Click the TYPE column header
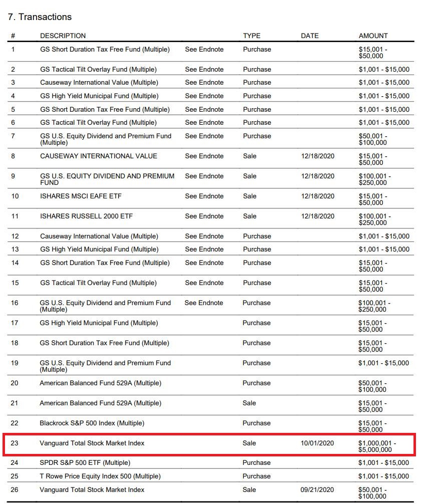431x504 pixels. [x=252, y=36]
